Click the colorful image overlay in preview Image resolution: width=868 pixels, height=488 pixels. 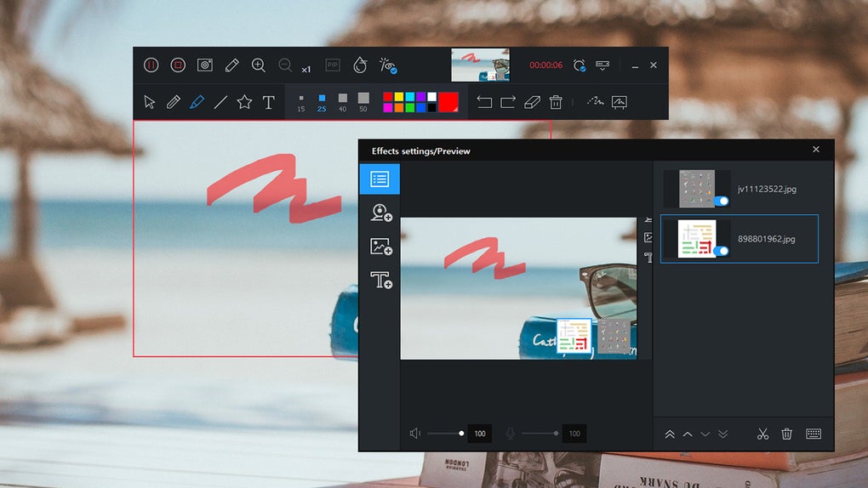[574, 336]
